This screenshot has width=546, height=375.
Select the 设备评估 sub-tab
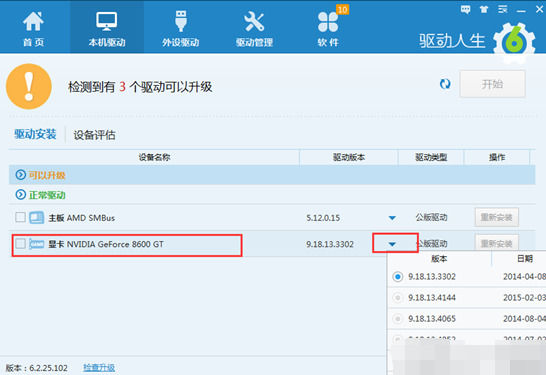pos(94,135)
